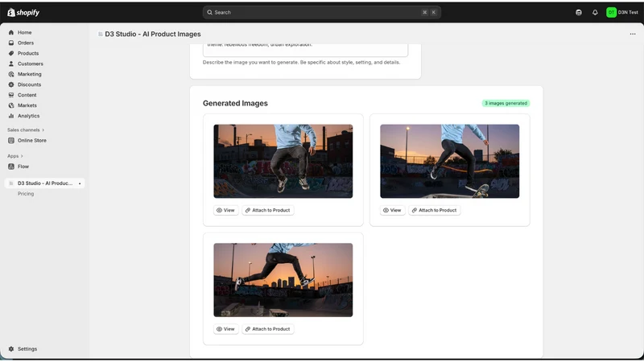Viewport: 644px width, 362px height.
Task: Click the D3 Studio app icon in header
Action: click(x=100, y=34)
